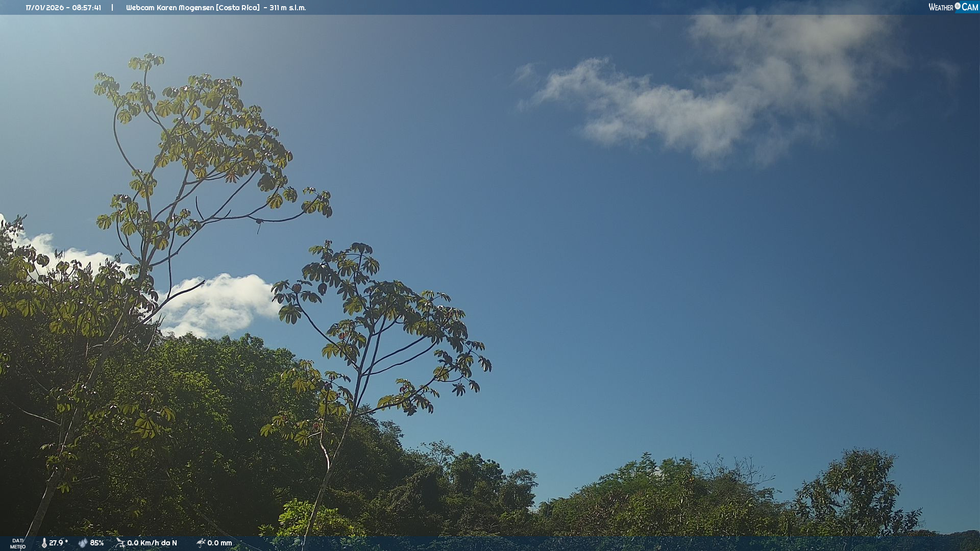Click the 0.0 mm rainfall value
The image size is (980, 551).
(219, 543)
